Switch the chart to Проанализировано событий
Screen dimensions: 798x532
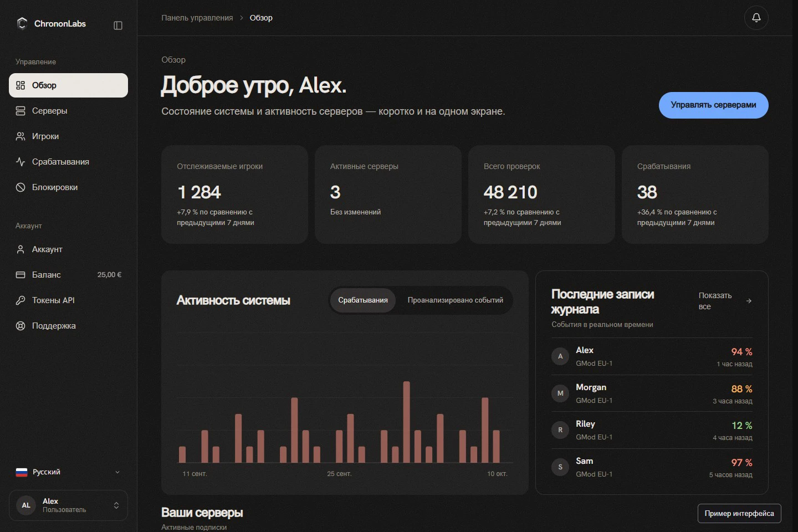(456, 300)
